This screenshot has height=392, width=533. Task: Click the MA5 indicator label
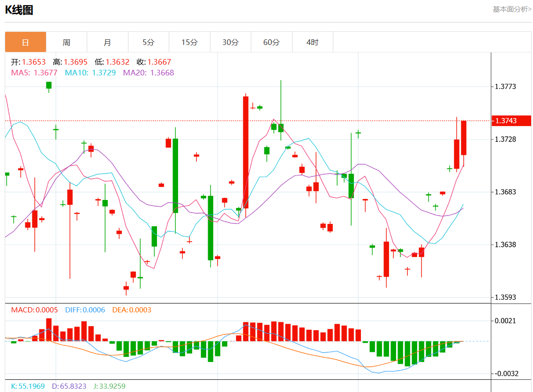pyautogui.click(x=34, y=73)
